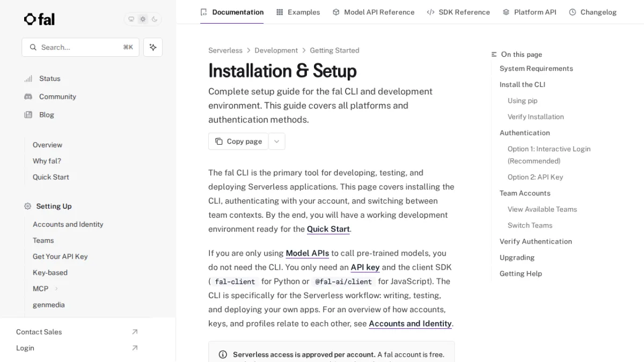Screen dimensions: 644x362
Task: Select the Documentation tab
Action: tap(232, 12)
